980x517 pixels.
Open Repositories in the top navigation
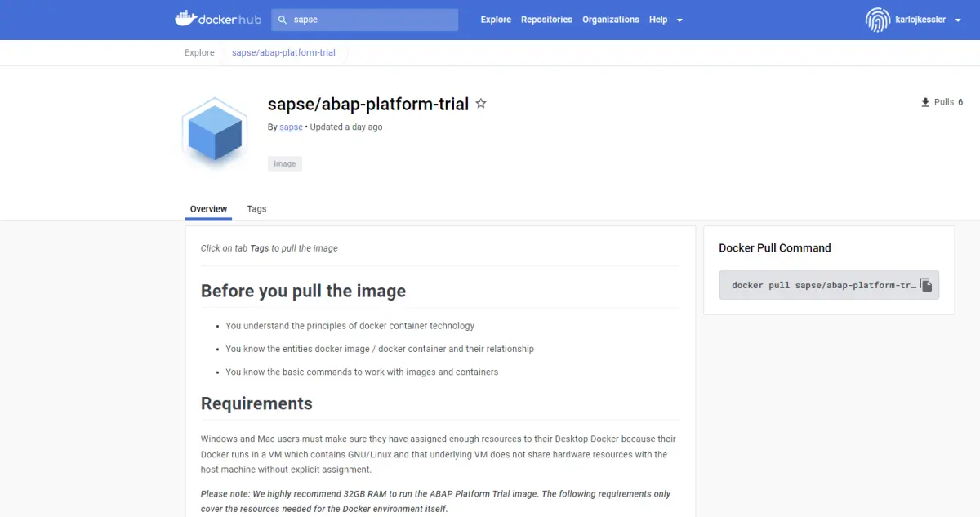(546, 20)
